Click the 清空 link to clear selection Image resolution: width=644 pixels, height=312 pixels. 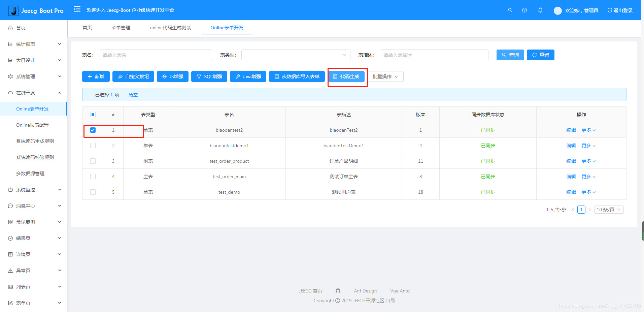point(133,95)
